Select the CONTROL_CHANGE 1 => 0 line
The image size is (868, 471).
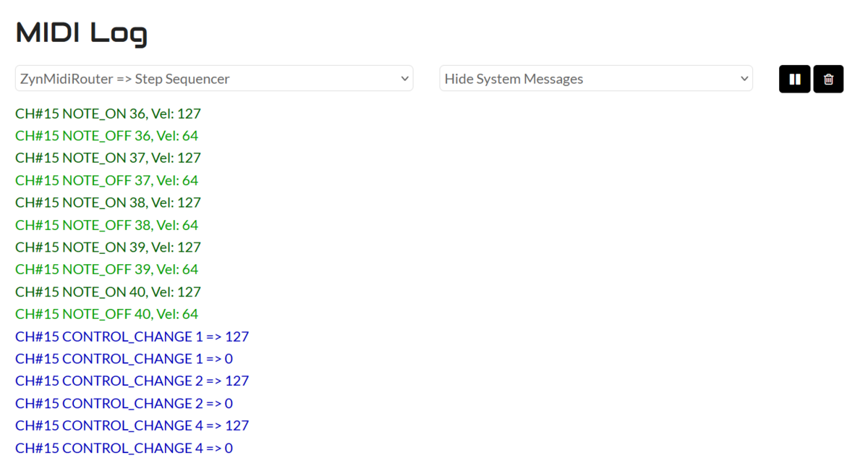[x=124, y=359]
